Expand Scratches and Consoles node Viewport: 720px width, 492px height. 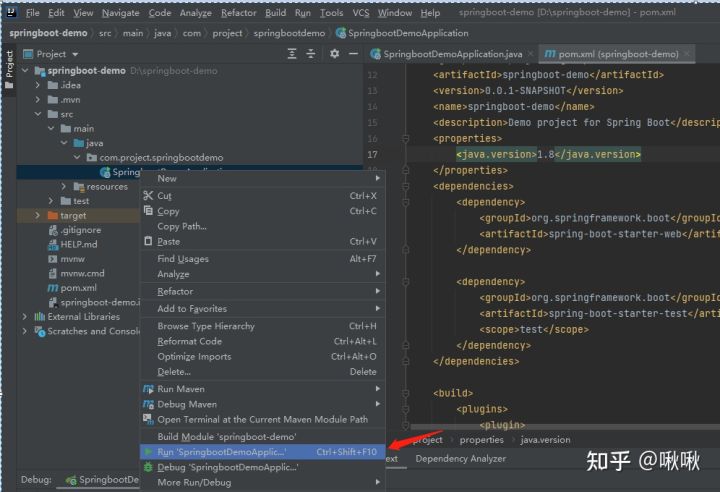pyautogui.click(x=25, y=331)
